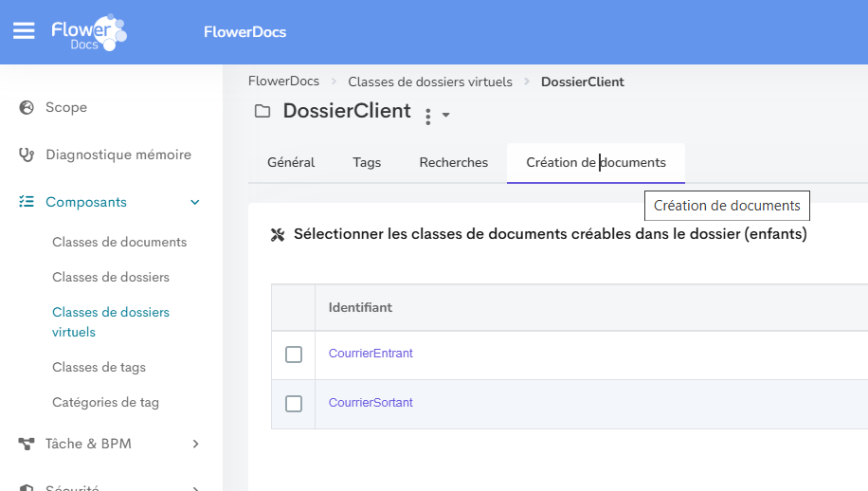
Task: Go to Classes de dossiers virtuels breadcrumb
Action: tap(430, 82)
